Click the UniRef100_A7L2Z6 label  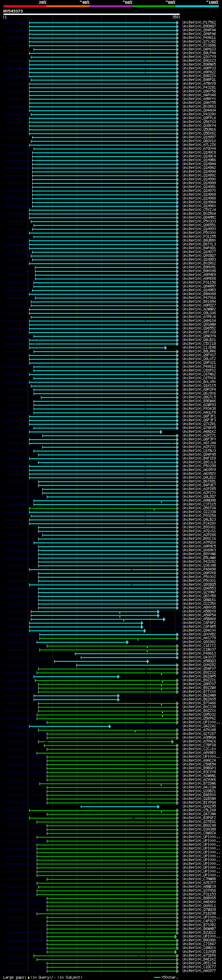[x=199, y=145]
